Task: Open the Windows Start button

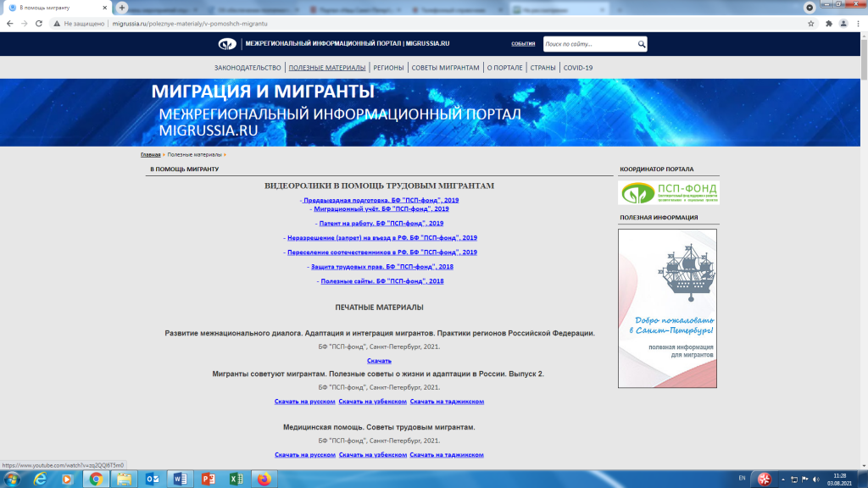Action: [x=12, y=480]
